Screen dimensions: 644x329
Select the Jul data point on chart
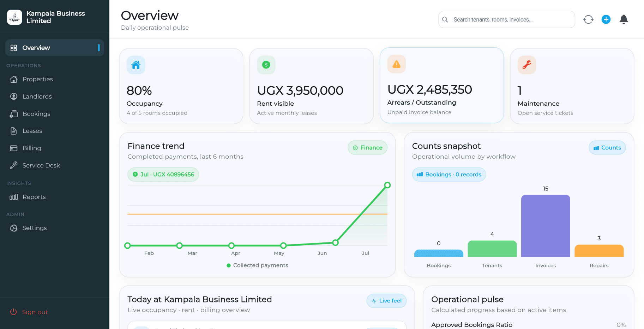[x=387, y=185]
